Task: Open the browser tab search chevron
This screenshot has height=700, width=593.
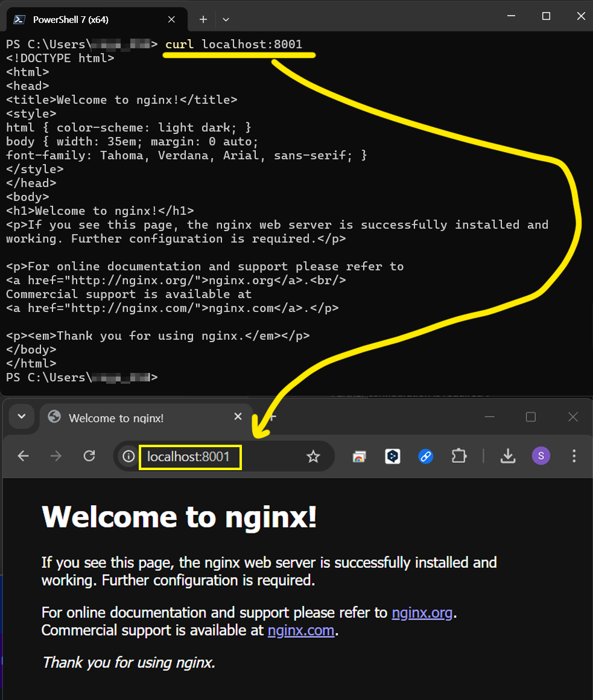Action: coord(22,416)
